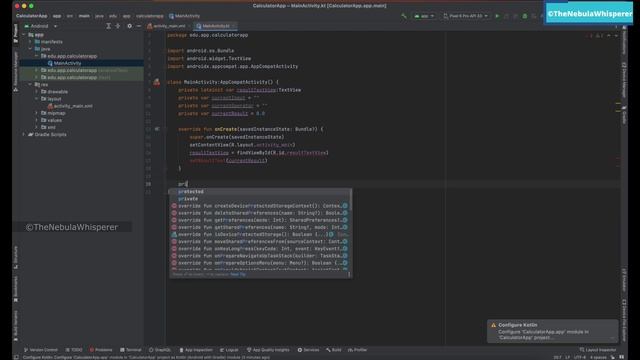Open the Services tool window
Screen dimensions: 640x360
309,350
